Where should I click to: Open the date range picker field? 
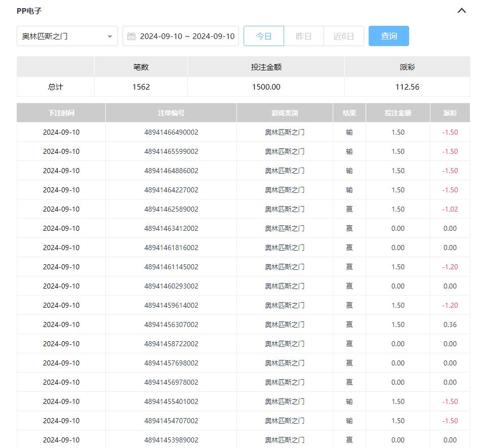[186, 36]
